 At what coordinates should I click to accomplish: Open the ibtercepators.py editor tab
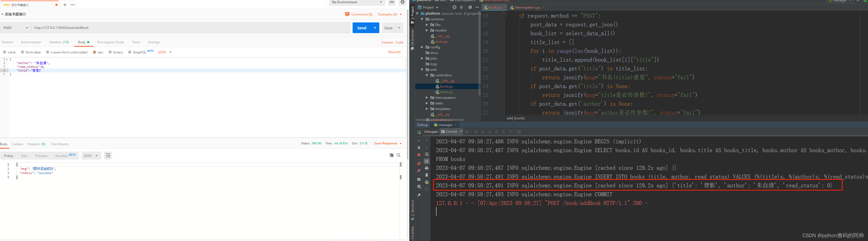click(x=527, y=7)
